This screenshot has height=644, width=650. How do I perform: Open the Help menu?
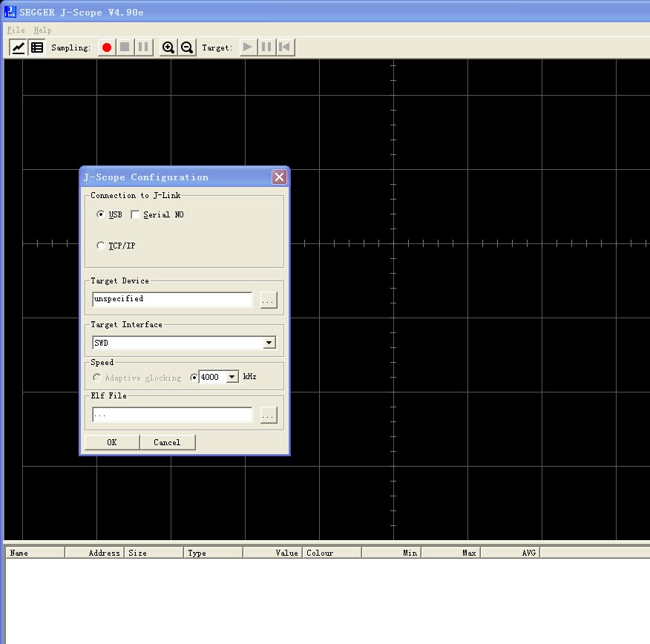(x=42, y=30)
